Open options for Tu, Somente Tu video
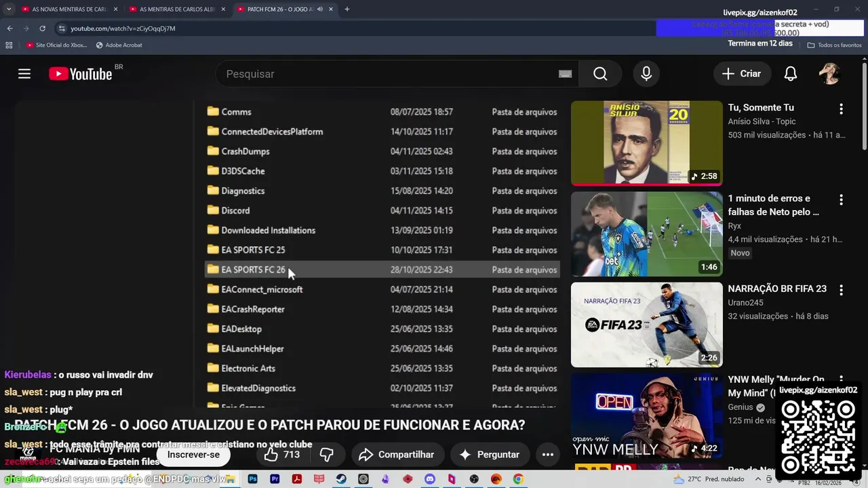Screen dimensions: 868x488 (x=841, y=108)
